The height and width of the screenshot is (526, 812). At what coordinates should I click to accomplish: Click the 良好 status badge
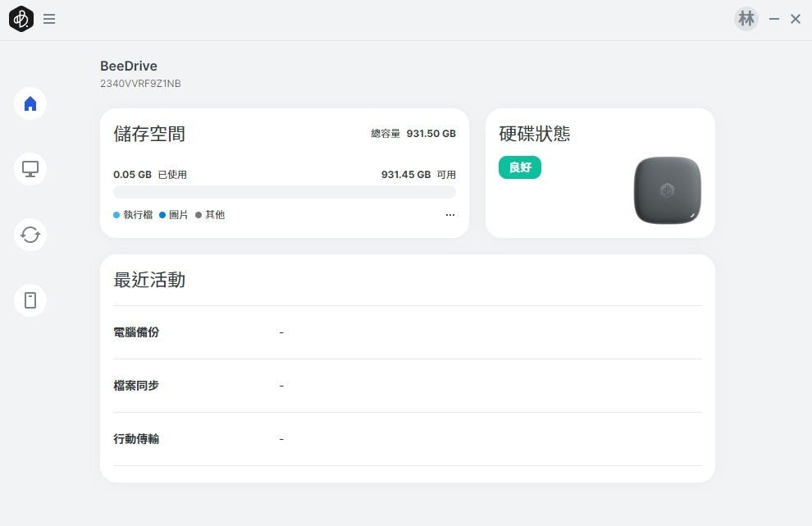[520, 167]
